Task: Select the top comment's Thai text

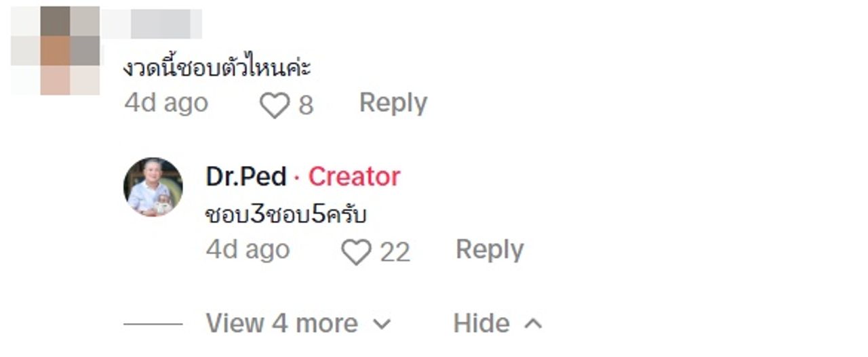Action: tap(217, 68)
